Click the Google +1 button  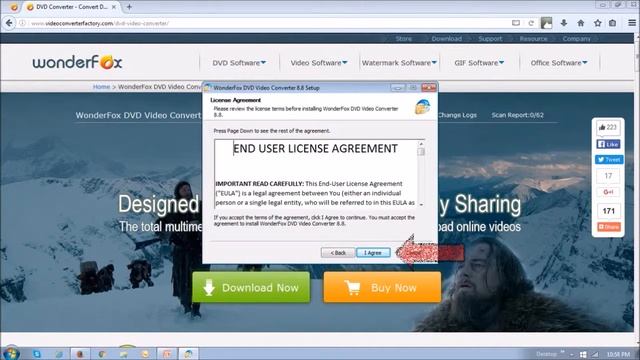coord(608,192)
